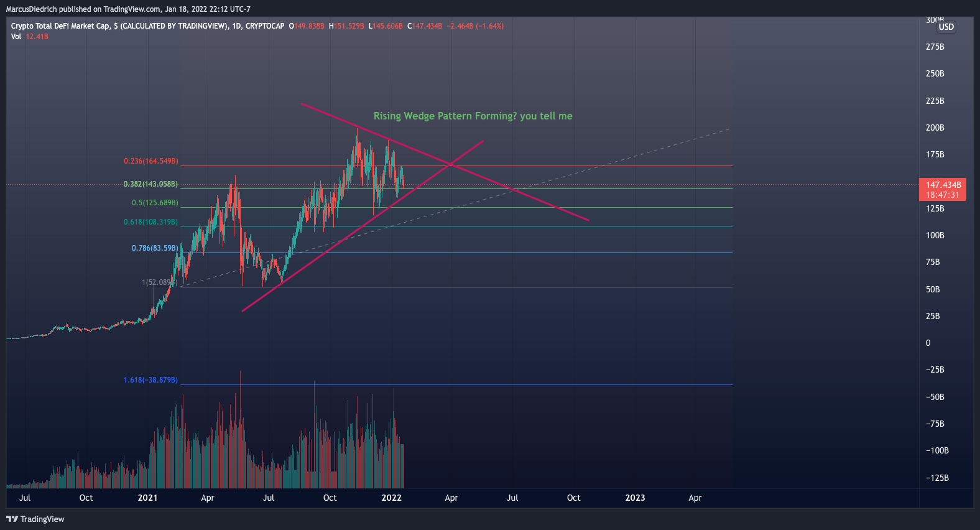Click the 2022 year label on time axis
Viewport: 980px width, 530px height.
pyautogui.click(x=391, y=498)
